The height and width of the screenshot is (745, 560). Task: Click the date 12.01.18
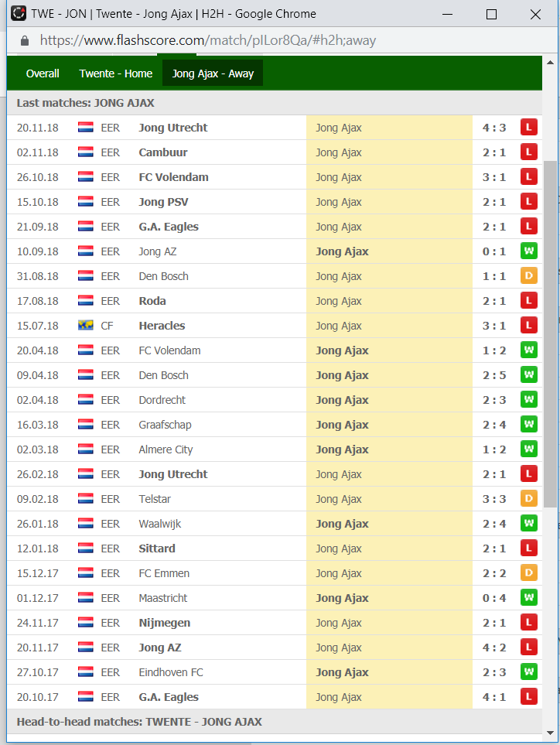coord(38,548)
